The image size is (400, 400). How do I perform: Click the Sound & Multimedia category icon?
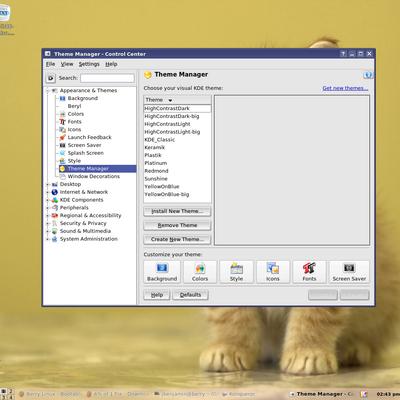coord(55,231)
